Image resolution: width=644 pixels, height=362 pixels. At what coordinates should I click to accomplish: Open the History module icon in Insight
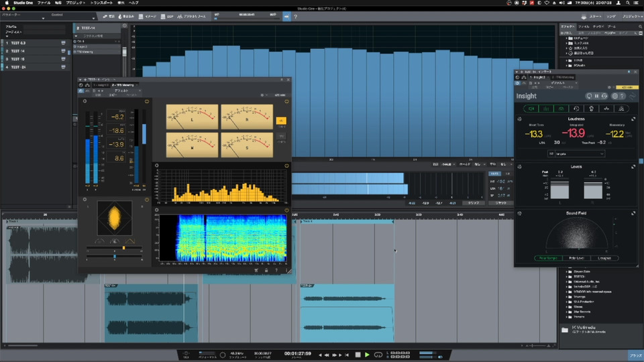tap(576, 109)
